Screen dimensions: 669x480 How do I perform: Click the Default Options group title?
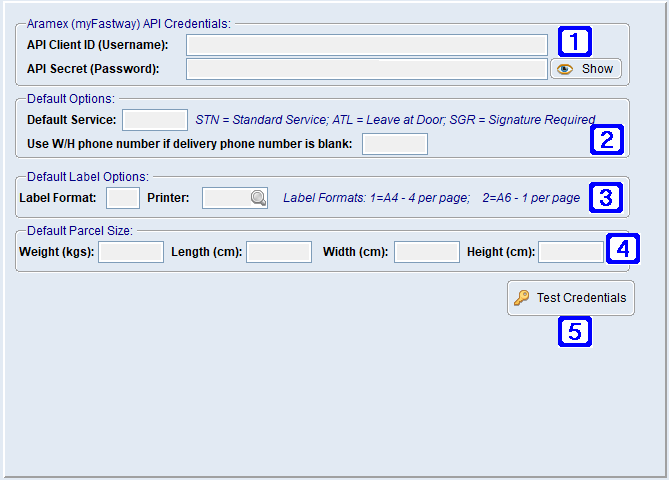click(x=71, y=99)
